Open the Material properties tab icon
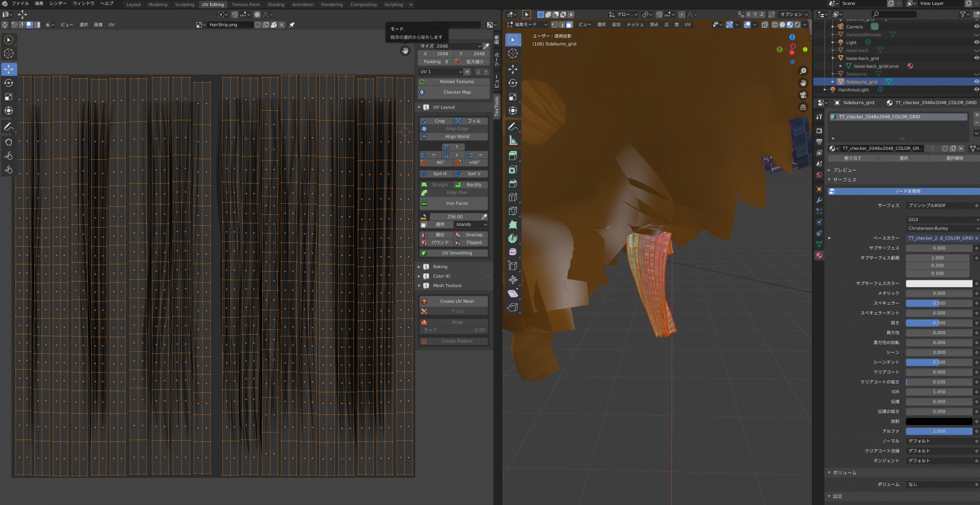Screen dimensions: 980x505 [x=819, y=255]
